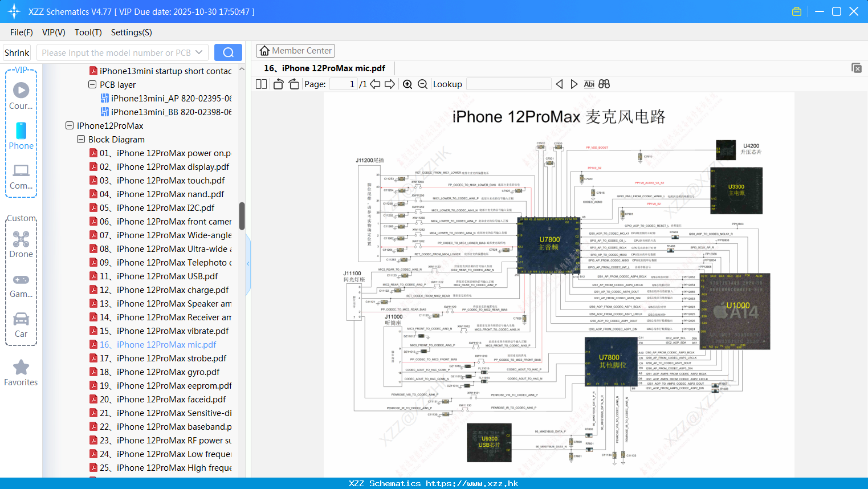Open Favorites in sidebar

[x=21, y=373]
